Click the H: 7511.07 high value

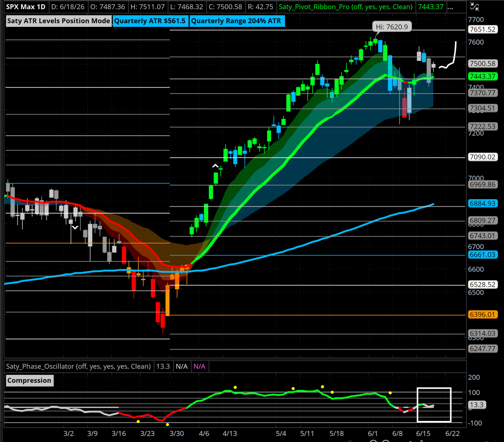(x=147, y=7)
